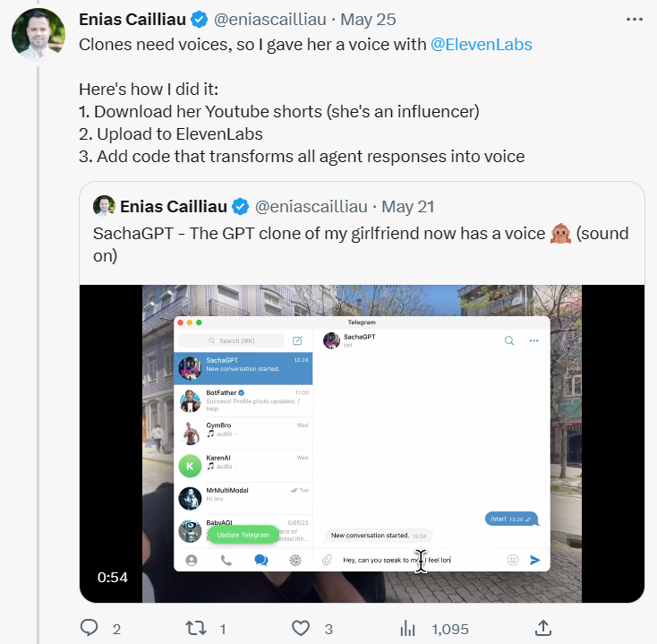Click the search icon in SachaGPT chat header

pyautogui.click(x=509, y=340)
